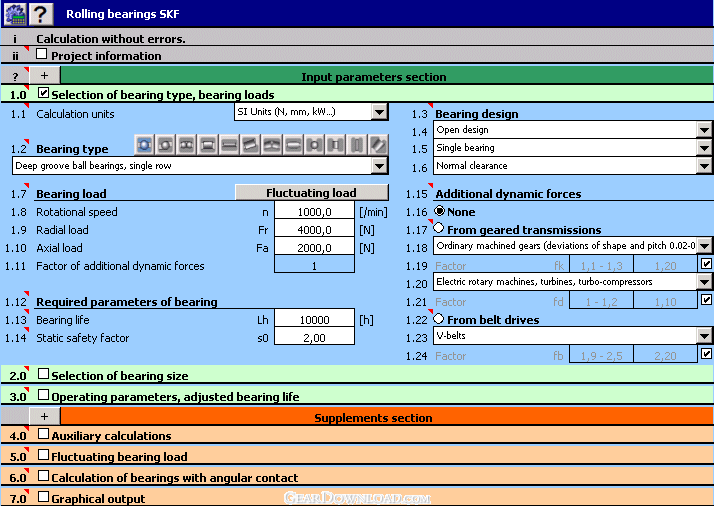This screenshot has width=714, height=506.
Task: Select angular contact ball bearing icon
Action: (166, 145)
